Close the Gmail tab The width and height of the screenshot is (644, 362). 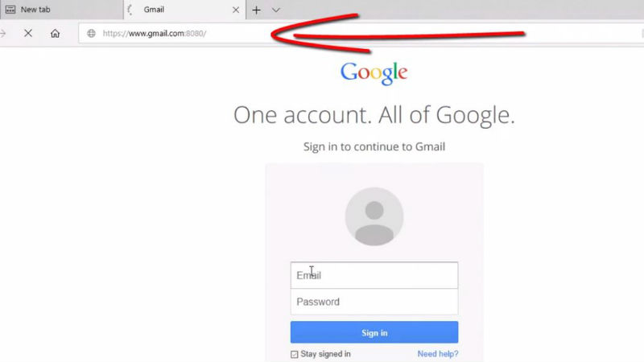(236, 10)
